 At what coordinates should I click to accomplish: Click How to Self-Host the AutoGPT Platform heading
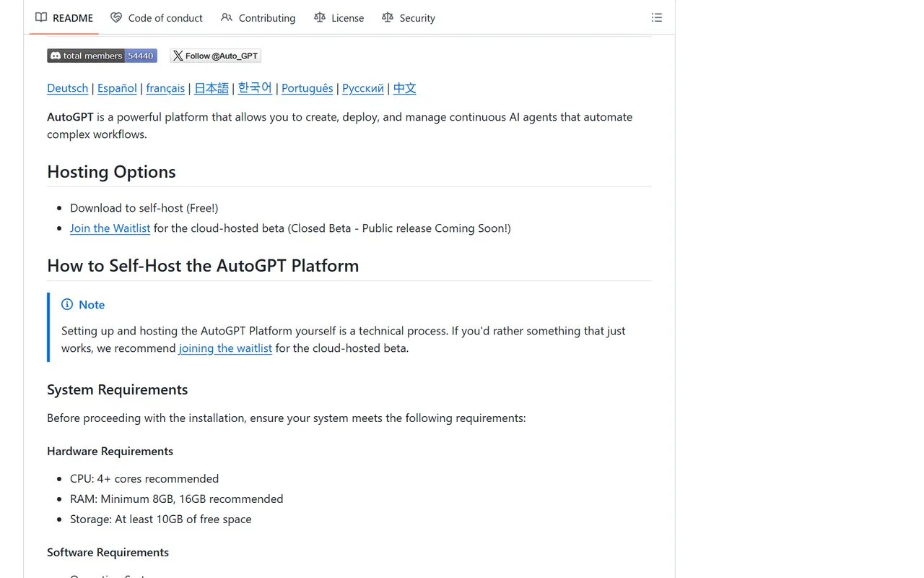pos(203,266)
